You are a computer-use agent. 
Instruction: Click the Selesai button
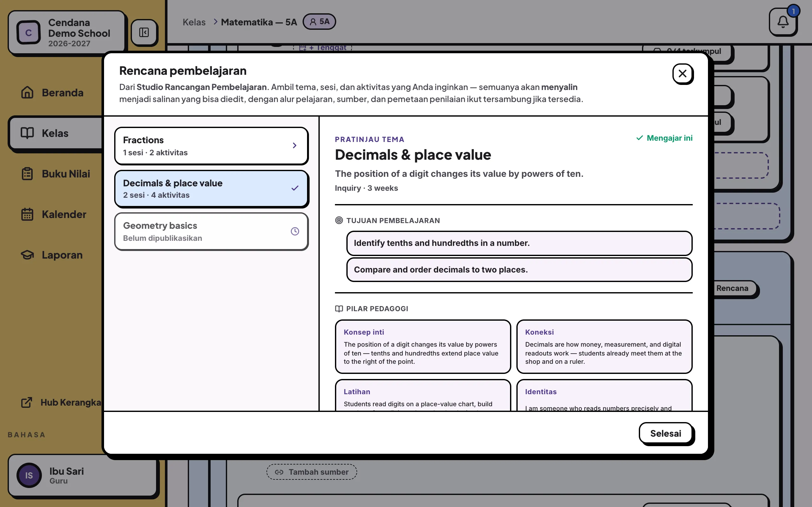pyautogui.click(x=665, y=433)
